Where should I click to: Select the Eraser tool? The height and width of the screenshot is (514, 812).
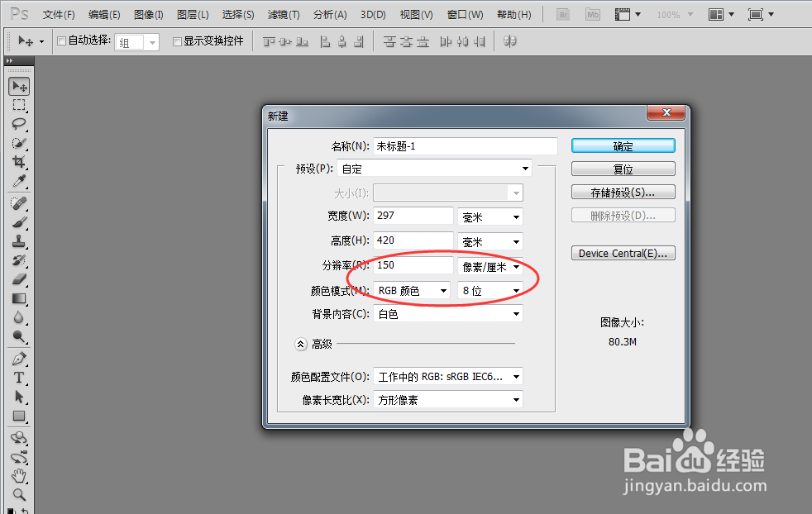point(19,279)
